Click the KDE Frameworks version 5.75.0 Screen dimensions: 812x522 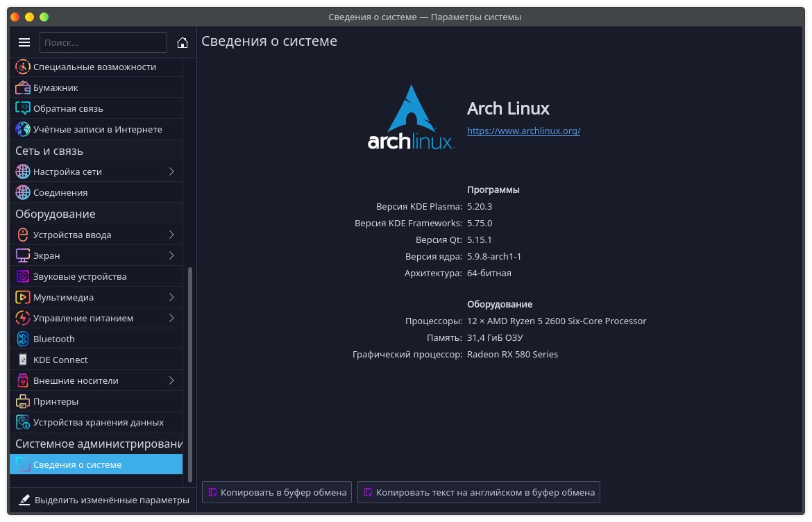pos(480,224)
